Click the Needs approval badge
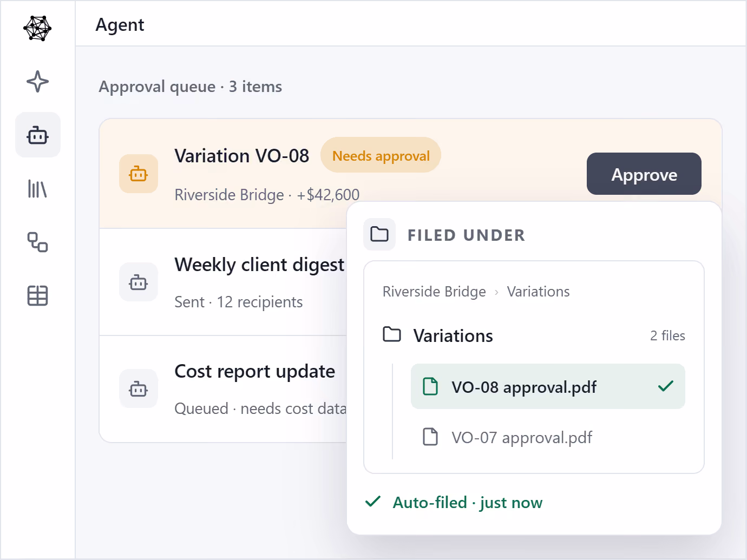 point(381,155)
